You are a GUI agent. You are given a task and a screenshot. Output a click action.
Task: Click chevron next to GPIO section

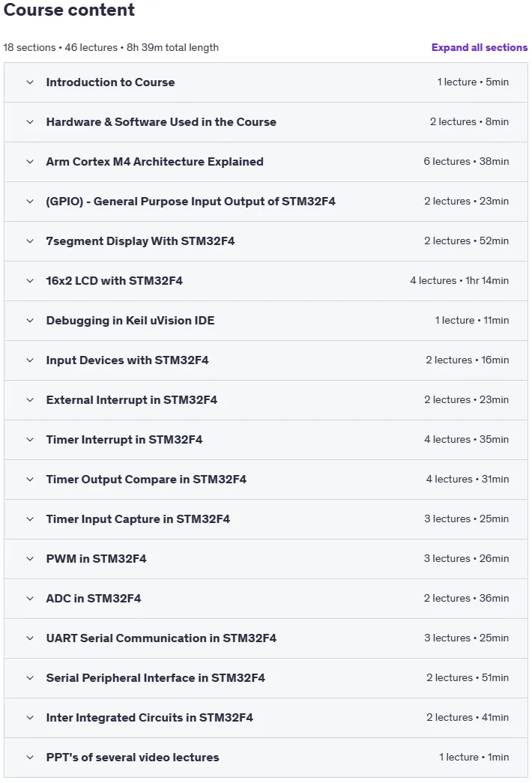pos(30,202)
